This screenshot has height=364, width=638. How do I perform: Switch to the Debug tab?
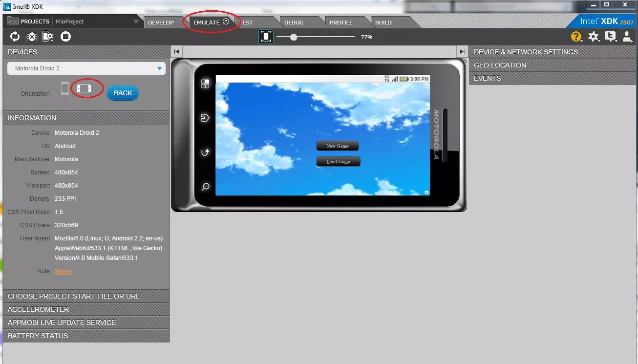pos(294,22)
